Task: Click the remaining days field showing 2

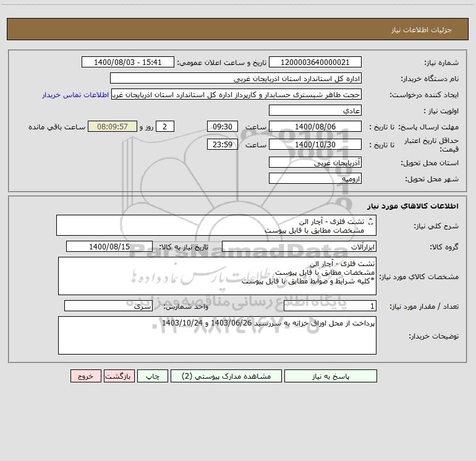Action: (x=165, y=126)
